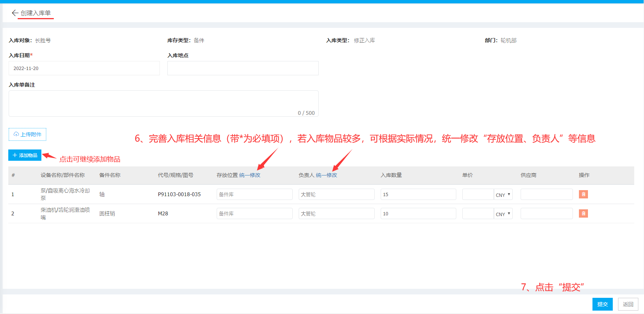Click the 存放位置 field in row 1
Viewport: 644px width, 314px height.
255,194
